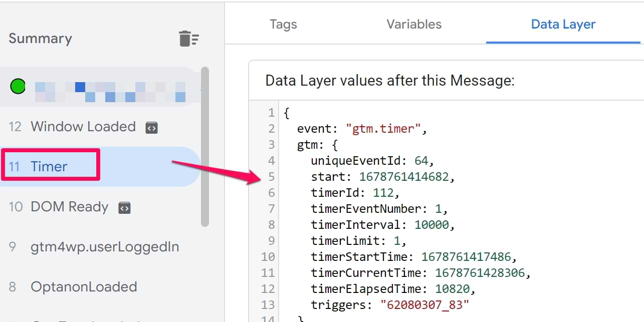Click the green status dot in Summary
Screen dimensions: 644x322
[18, 87]
